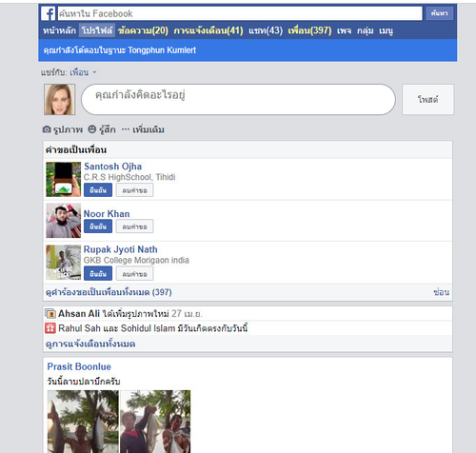The image size is (476, 453).
Task: Confirm Rupak Jyoti Nath's friend request
Action: [x=98, y=273]
